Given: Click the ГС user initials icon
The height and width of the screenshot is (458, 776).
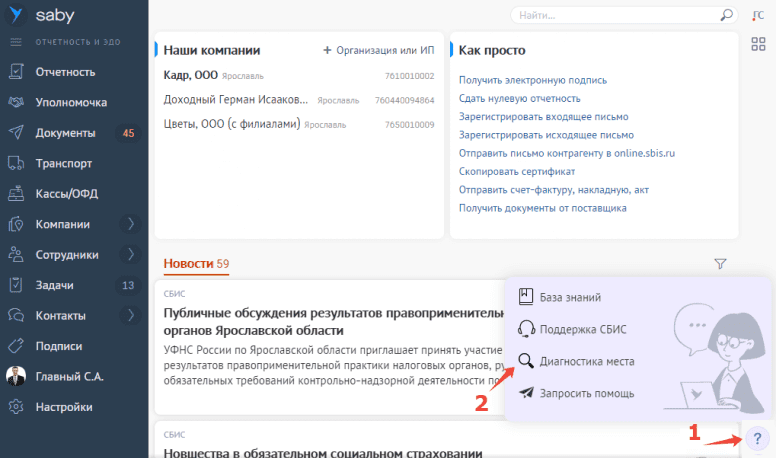Looking at the screenshot, I should [758, 16].
